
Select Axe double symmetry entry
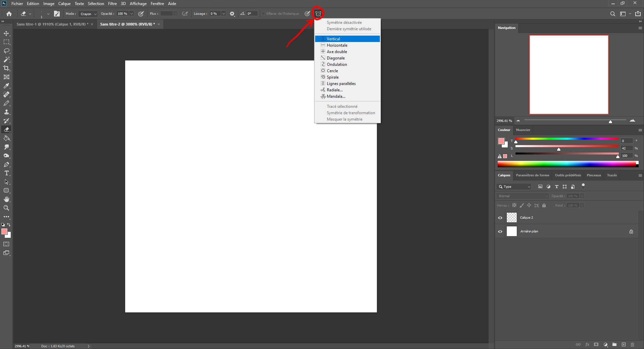[337, 52]
